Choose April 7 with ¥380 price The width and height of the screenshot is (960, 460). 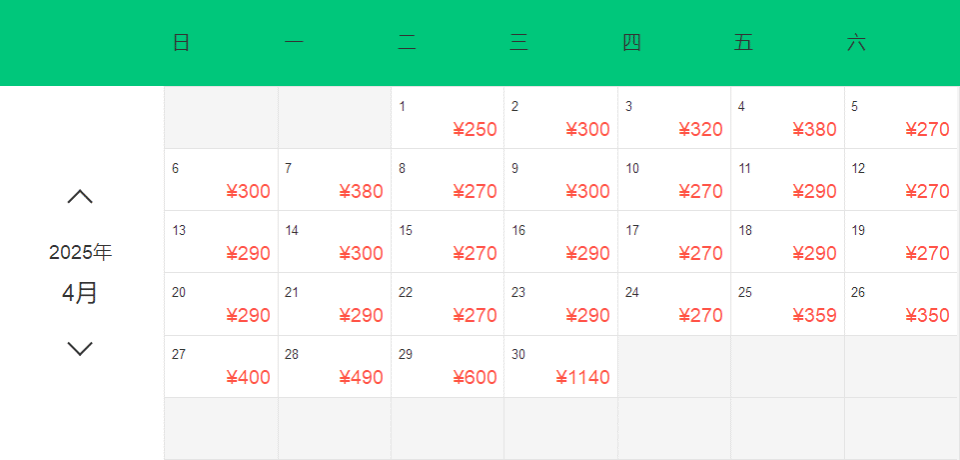coord(334,179)
